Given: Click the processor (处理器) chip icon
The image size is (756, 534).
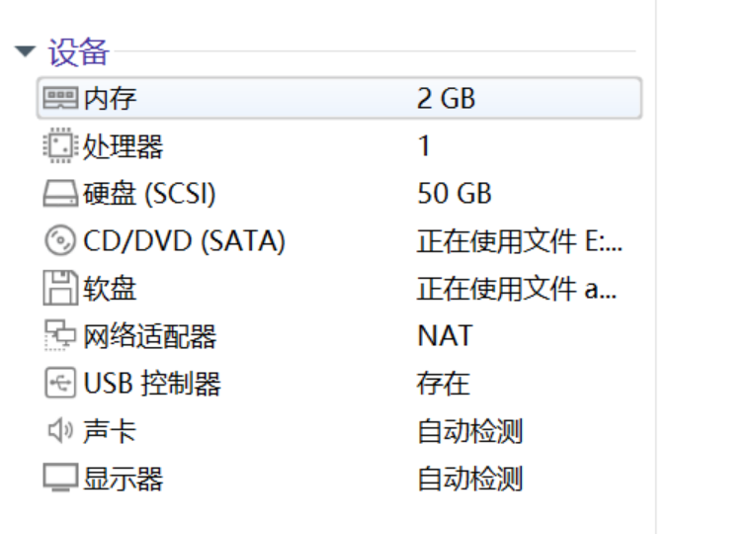Looking at the screenshot, I should (x=61, y=146).
